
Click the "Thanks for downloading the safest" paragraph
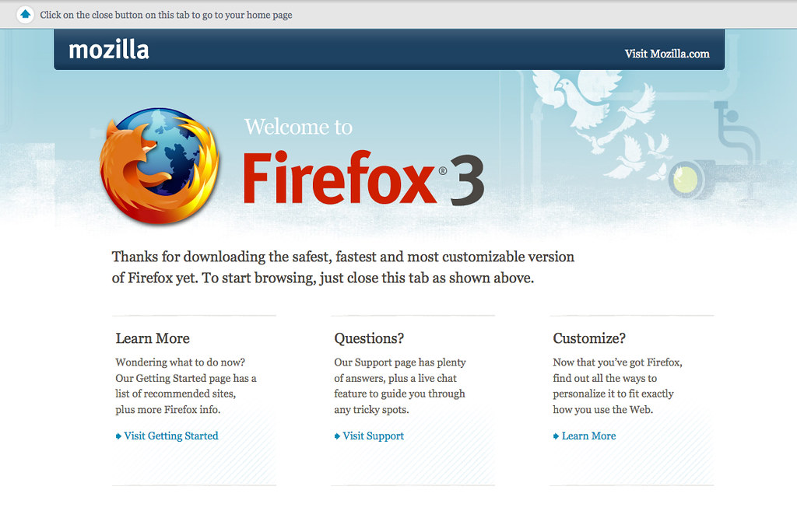343,268
